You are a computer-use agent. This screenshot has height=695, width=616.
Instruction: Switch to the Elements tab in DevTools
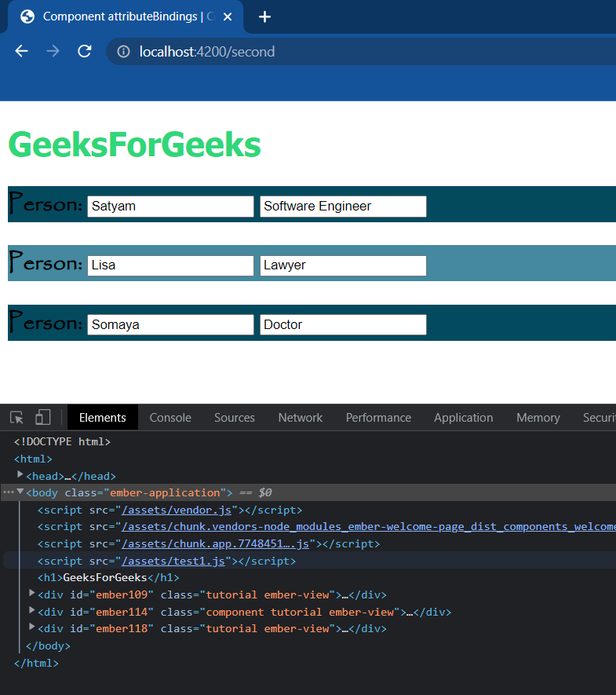pos(102,418)
